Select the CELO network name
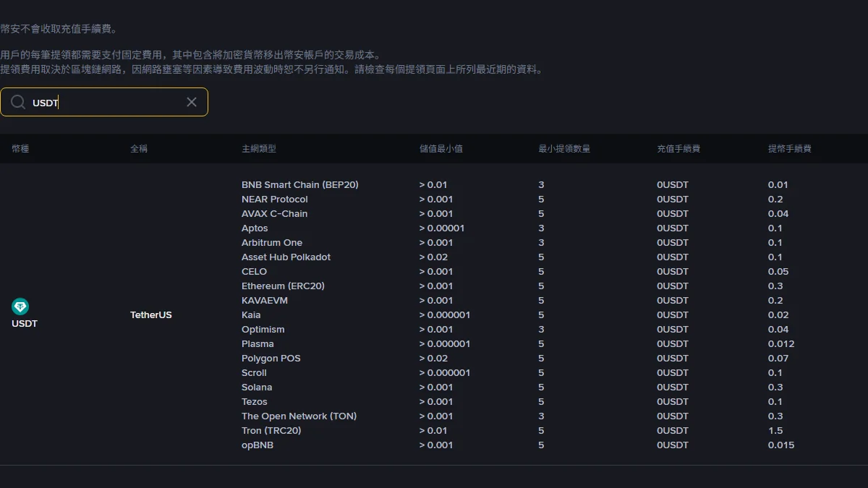Image resolution: width=868 pixels, height=488 pixels. [x=255, y=272]
